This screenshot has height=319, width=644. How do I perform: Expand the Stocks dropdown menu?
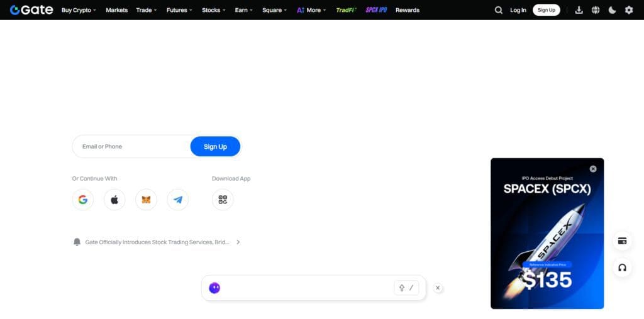point(214,10)
